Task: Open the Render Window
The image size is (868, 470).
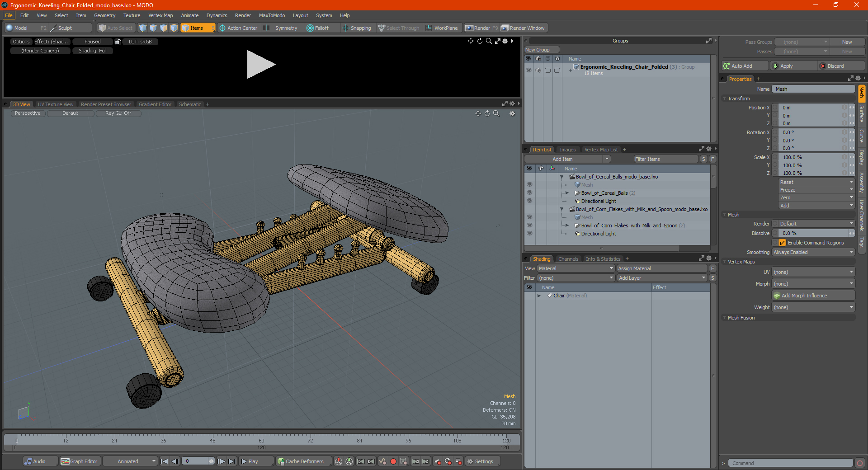Action: pos(524,28)
